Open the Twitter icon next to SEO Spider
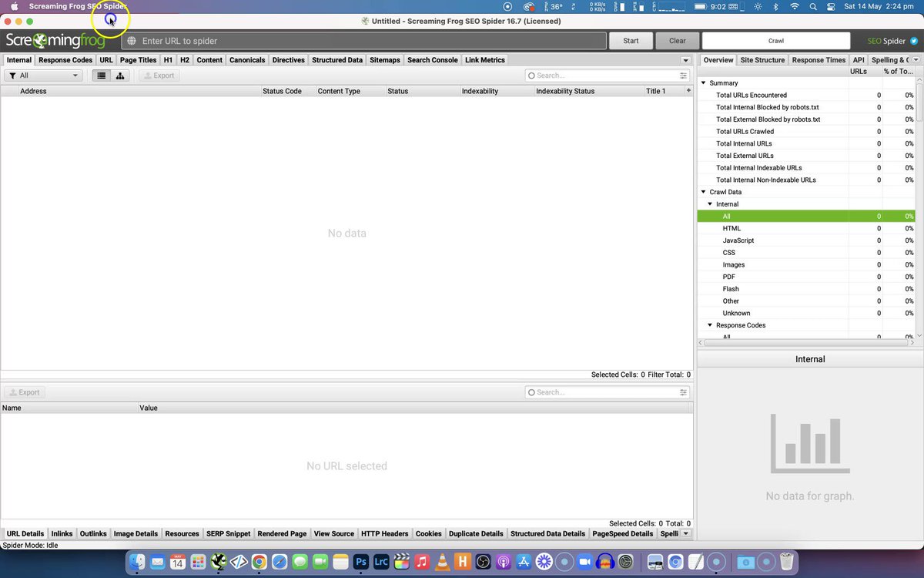The width and height of the screenshot is (924, 578). 913,41
